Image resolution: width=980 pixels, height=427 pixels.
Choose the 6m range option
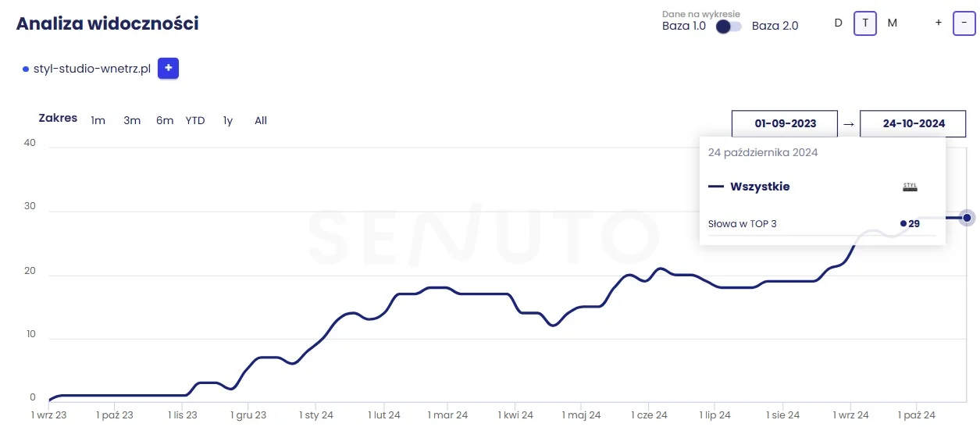165,120
